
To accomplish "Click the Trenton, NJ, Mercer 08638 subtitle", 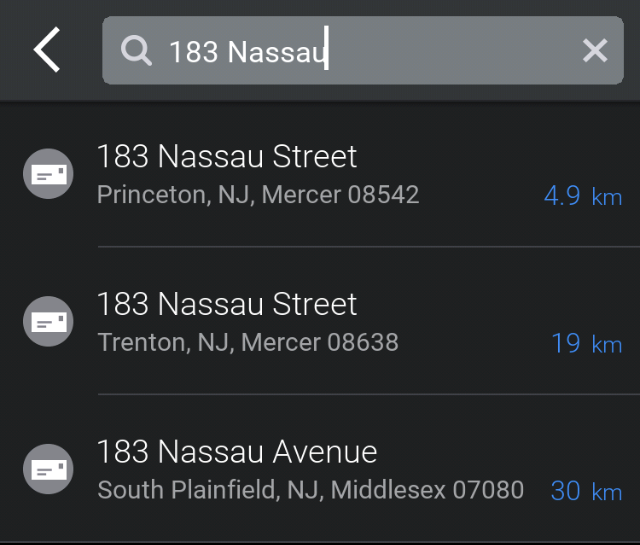I will tap(248, 342).
